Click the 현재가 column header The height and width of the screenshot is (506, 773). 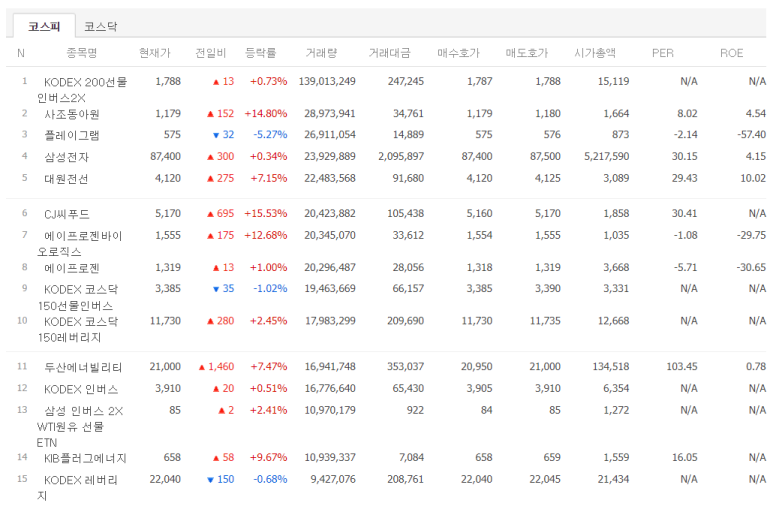(154, 53)
